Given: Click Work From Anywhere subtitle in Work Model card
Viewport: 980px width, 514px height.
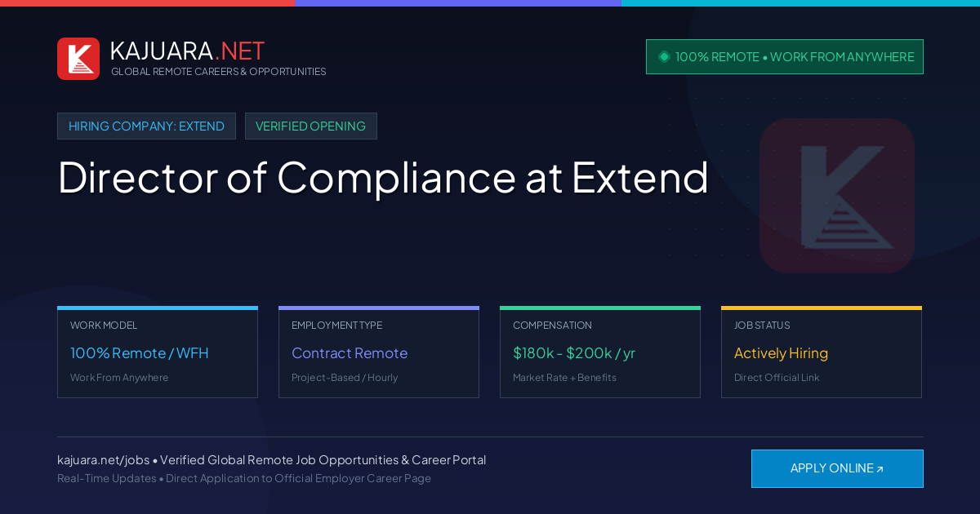Looking at the screenshot, I should pos(119,378).
